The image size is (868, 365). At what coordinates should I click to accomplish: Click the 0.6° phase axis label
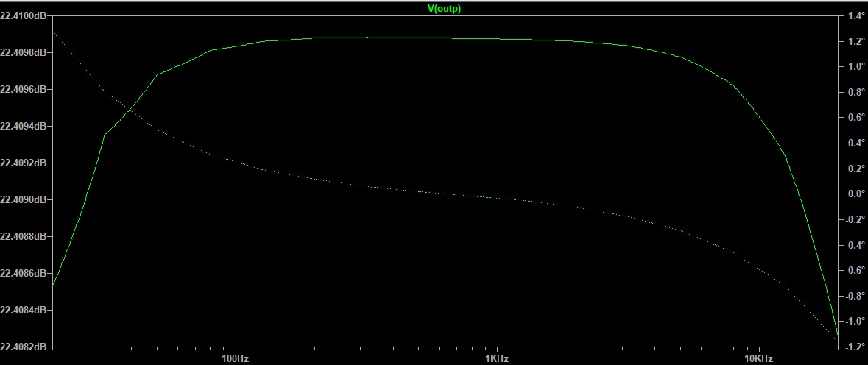[855, 118]
